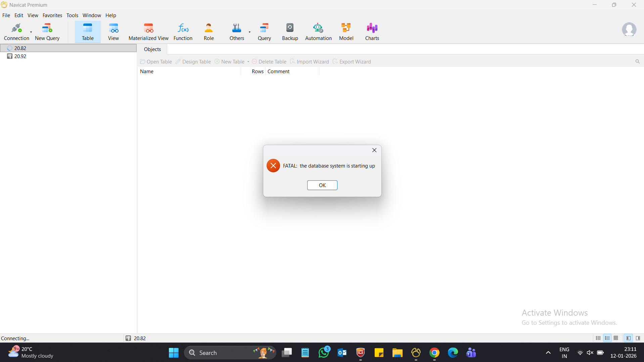The image size is (644, 362).
Task: Click the user profile avatar
Action: pyautogui.click(x=629, y=30)
